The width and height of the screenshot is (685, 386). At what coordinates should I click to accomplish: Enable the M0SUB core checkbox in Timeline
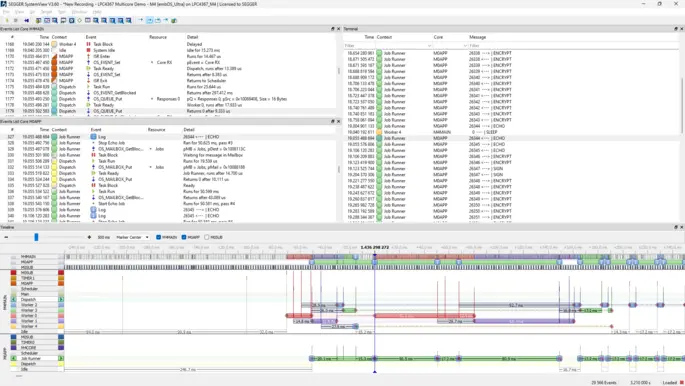click(x=207, y=237)
